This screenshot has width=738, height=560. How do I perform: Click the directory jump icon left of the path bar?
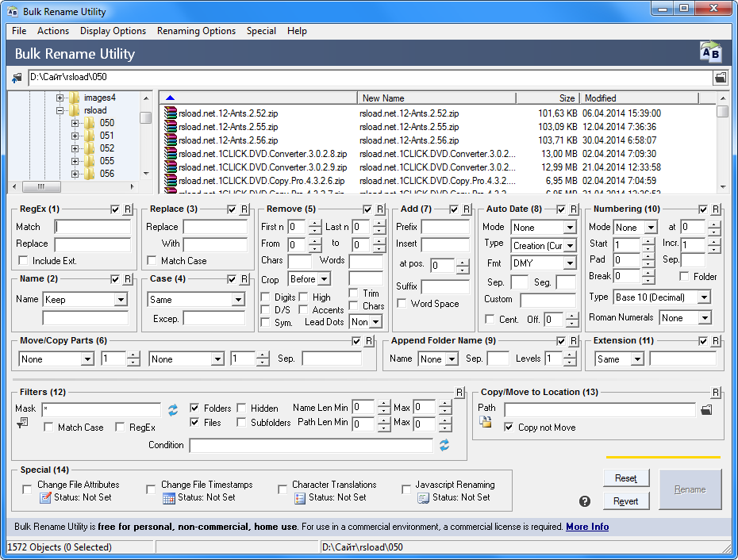coord(14,79)
